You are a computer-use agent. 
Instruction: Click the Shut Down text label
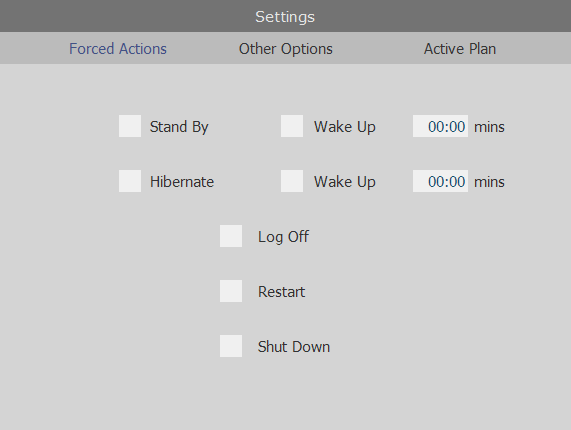coord(294,347)
